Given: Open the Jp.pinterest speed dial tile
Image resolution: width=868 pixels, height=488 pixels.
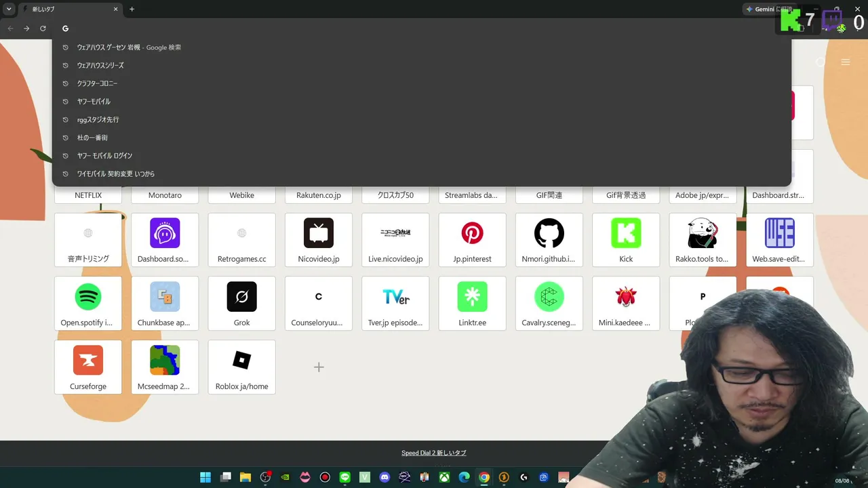Looking at the screenshot, I should (473, 240).
